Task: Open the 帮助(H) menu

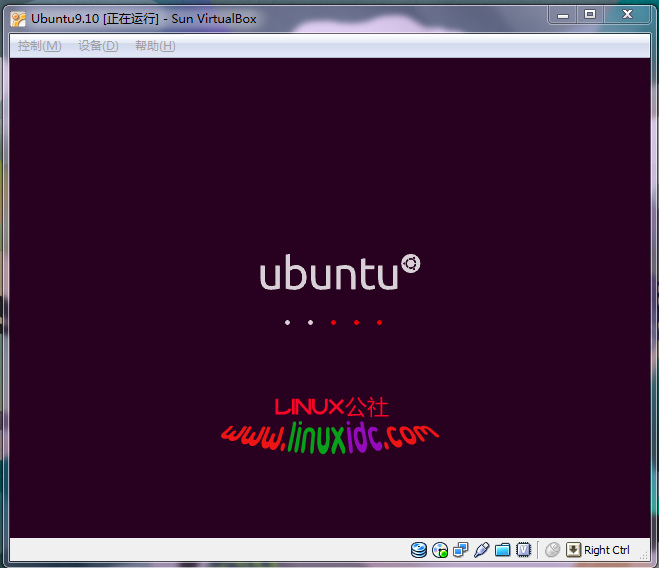Action: coord(155,45)
